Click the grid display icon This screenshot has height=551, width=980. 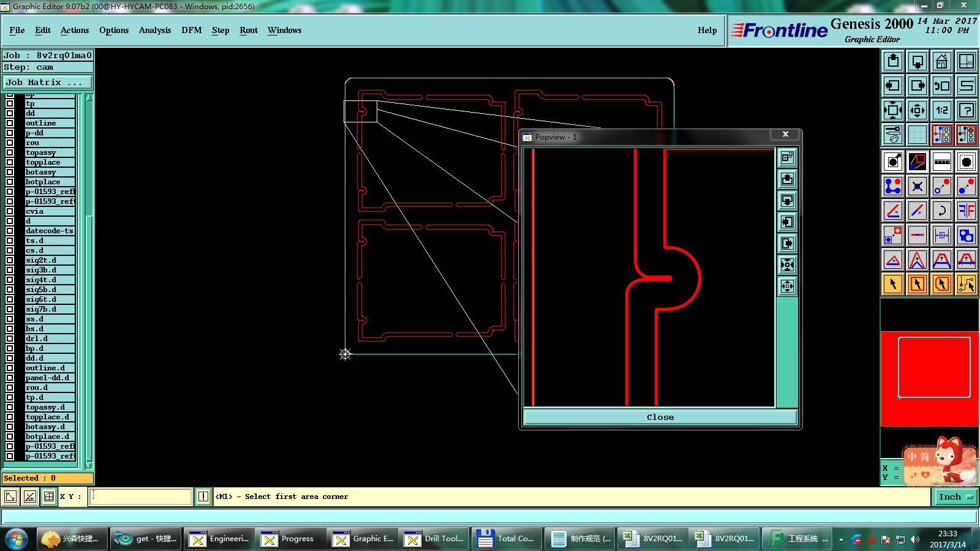918,135
